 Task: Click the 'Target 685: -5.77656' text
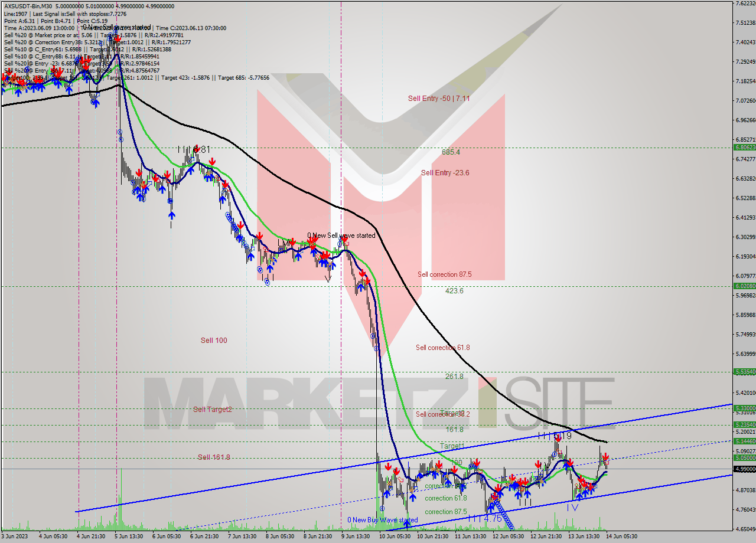(244, 77)
